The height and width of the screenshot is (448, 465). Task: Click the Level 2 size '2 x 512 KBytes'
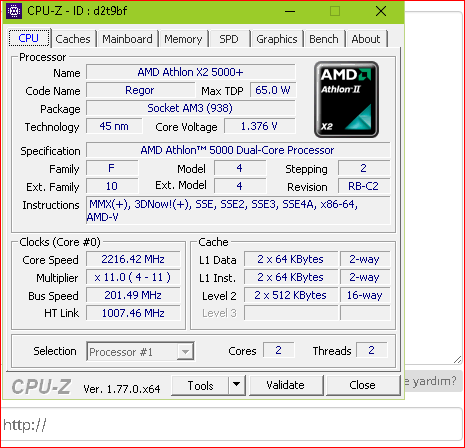(x=291, y=295)
